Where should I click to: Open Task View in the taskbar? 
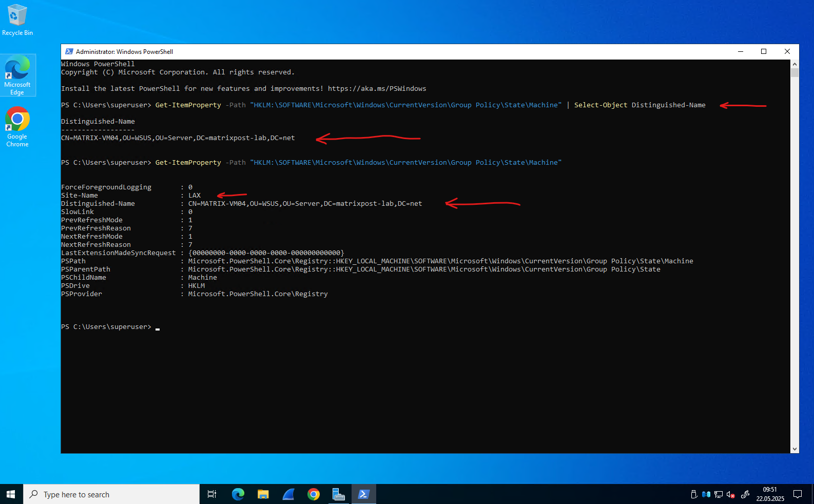point(211,494)
